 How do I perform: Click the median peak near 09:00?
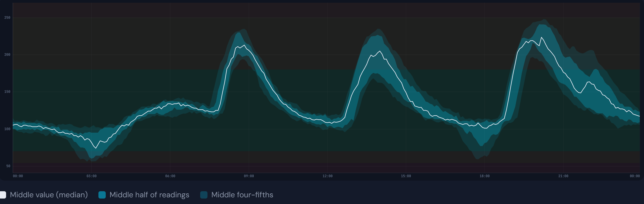point(244,45)
